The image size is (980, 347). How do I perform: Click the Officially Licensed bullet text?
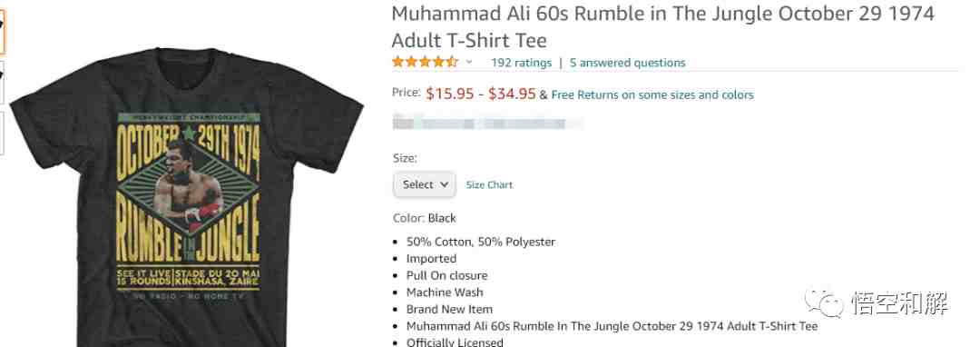(455, 342)
